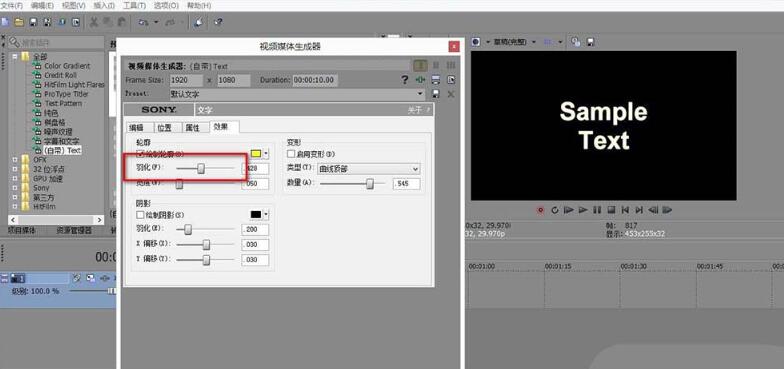This screenshot has width=784, height=369.
Task: Switch to the 位置 tab
Action: [x=164, y=128]
